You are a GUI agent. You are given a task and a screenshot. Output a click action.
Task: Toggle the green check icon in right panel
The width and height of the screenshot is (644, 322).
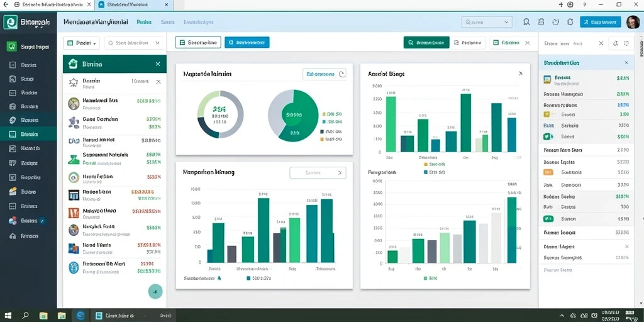pos(548,219)
